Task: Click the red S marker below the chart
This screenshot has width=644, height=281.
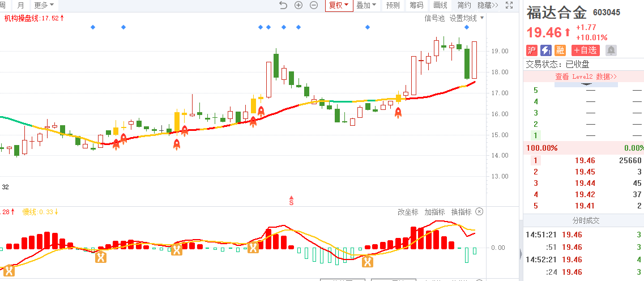Action: tap(291, 201)
